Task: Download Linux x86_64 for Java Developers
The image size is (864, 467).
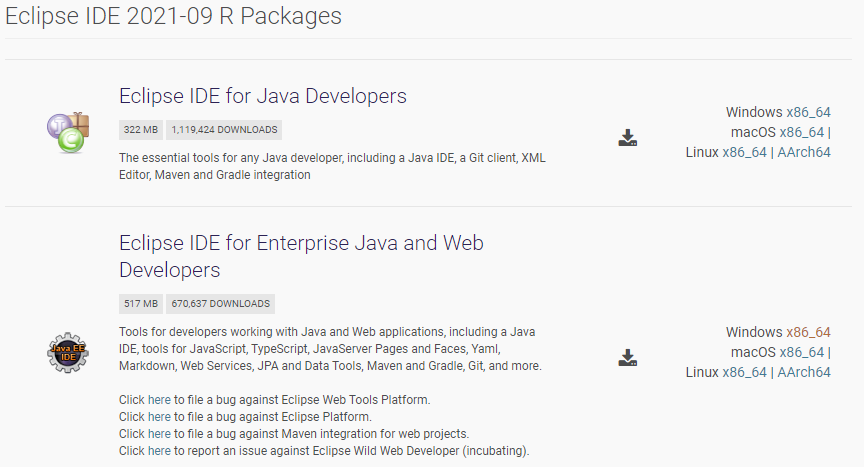Action: click(744, 153)
